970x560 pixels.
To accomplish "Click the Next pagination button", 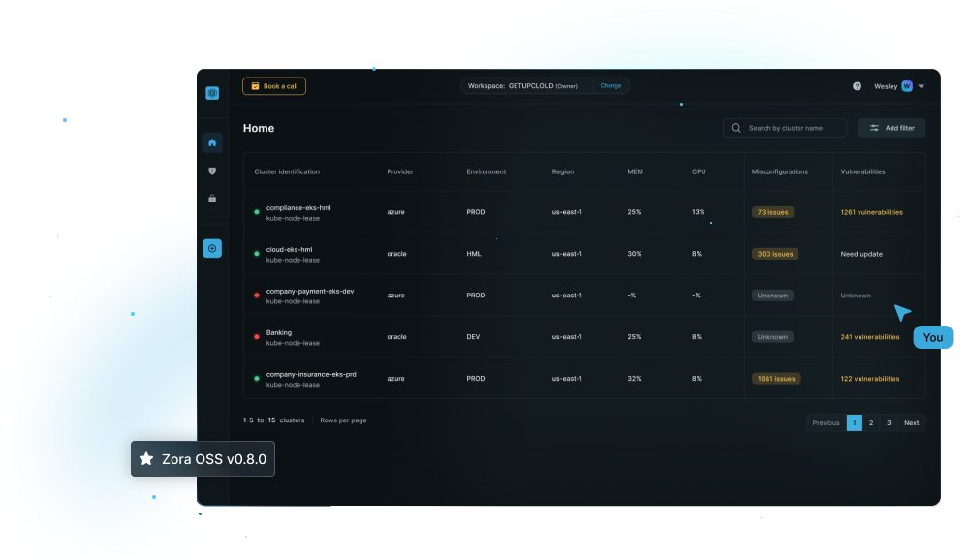I will coord(911,422).
